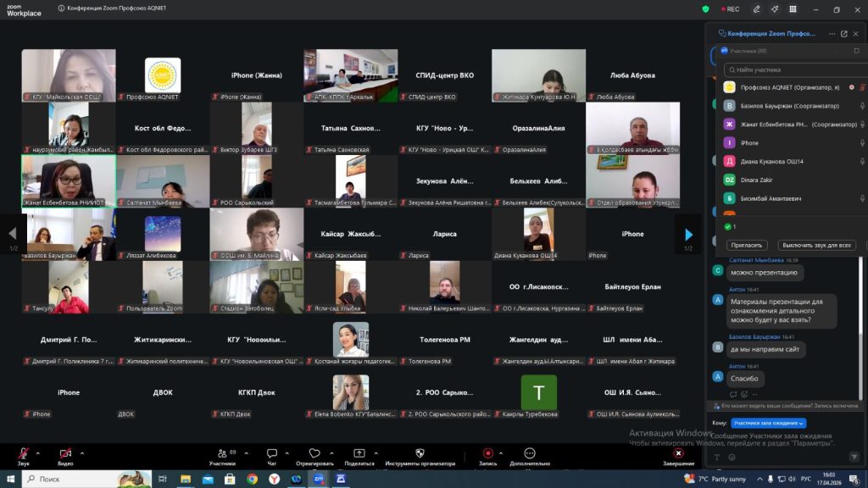
Task: Open the Чат chat icon
Action: point(271,454)
